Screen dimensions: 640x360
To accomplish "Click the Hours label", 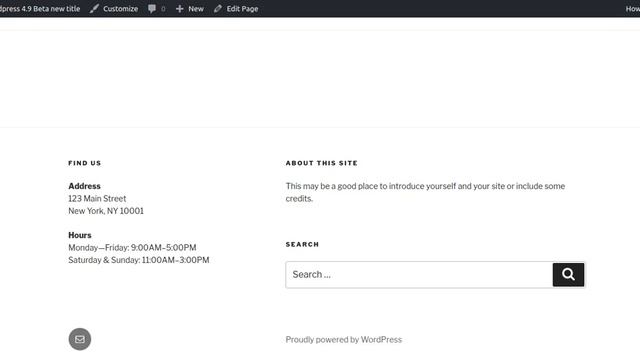I will (80, 235).
